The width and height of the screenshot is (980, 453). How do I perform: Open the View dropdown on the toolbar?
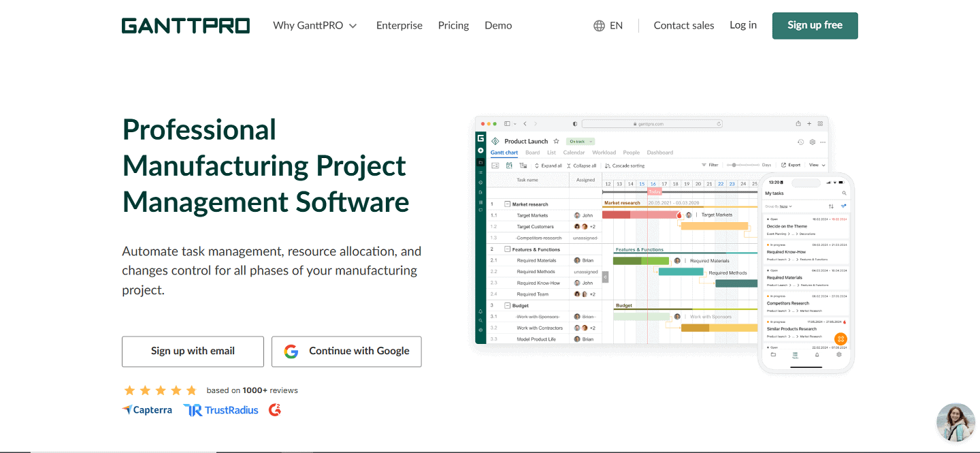pyautogui.click(x=817, y=164)
